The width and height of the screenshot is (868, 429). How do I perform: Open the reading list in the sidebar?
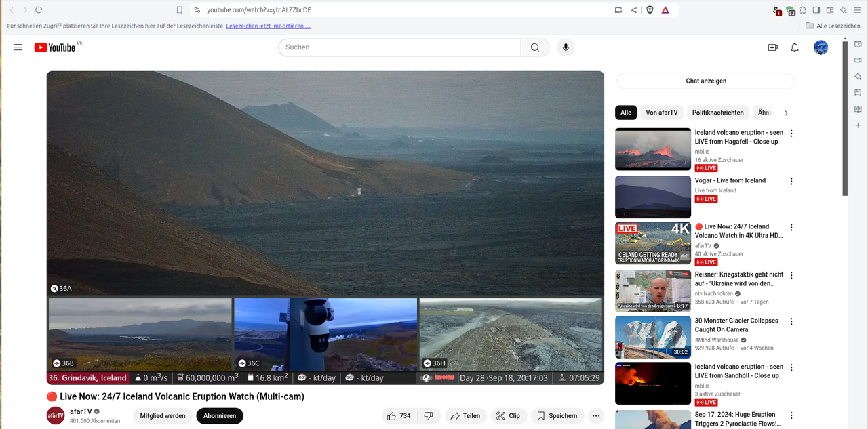(858, 109)
